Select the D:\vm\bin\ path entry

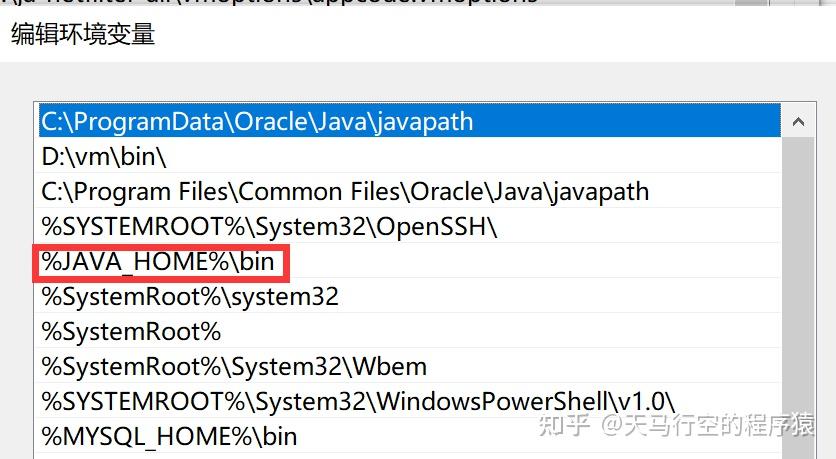(104, 156)
